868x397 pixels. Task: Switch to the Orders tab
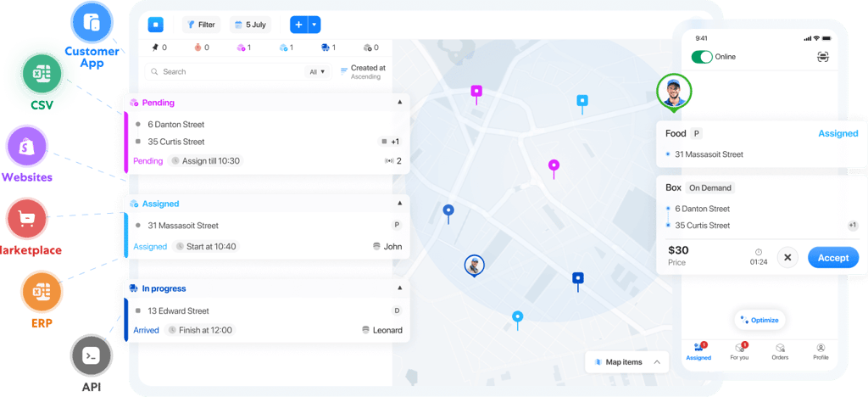pyautogui.click(x=780, y=351)
